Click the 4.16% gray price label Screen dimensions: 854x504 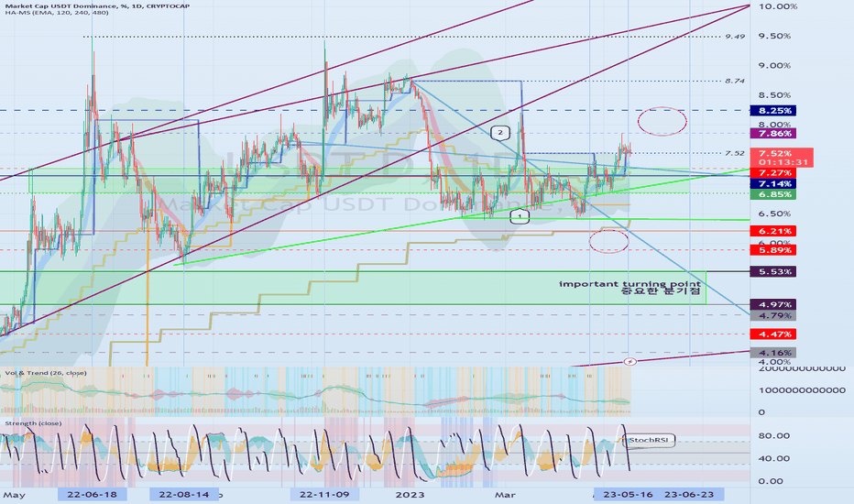click(x=772, y=353)
